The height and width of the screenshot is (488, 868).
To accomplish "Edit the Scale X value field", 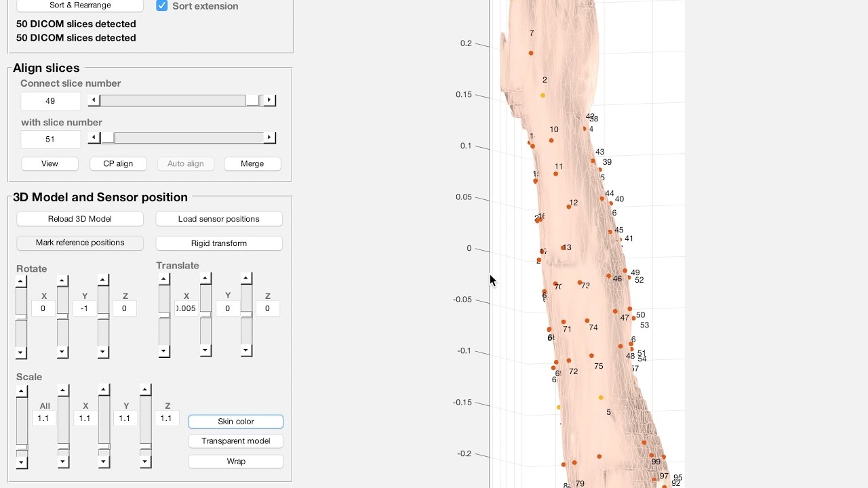I will coord(84,418).
